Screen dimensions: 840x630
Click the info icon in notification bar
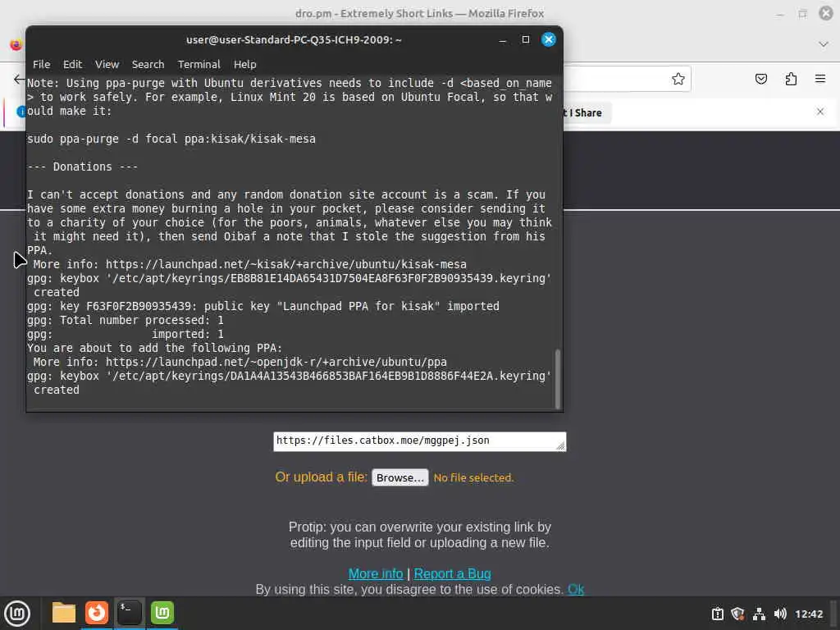(21, 112)
